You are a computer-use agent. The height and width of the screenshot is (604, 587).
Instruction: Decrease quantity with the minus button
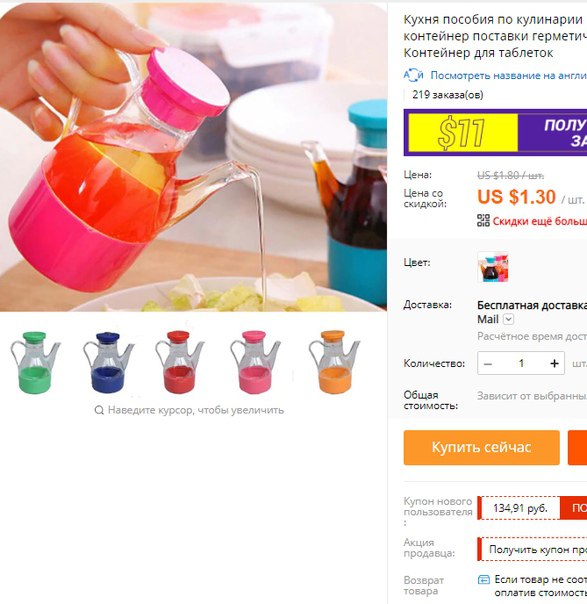coord(488,364)
